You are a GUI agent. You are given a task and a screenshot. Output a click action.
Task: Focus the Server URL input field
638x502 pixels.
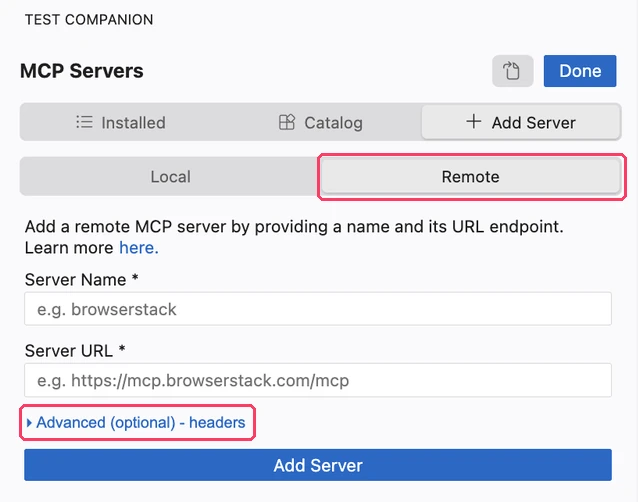tap(318, 380)
